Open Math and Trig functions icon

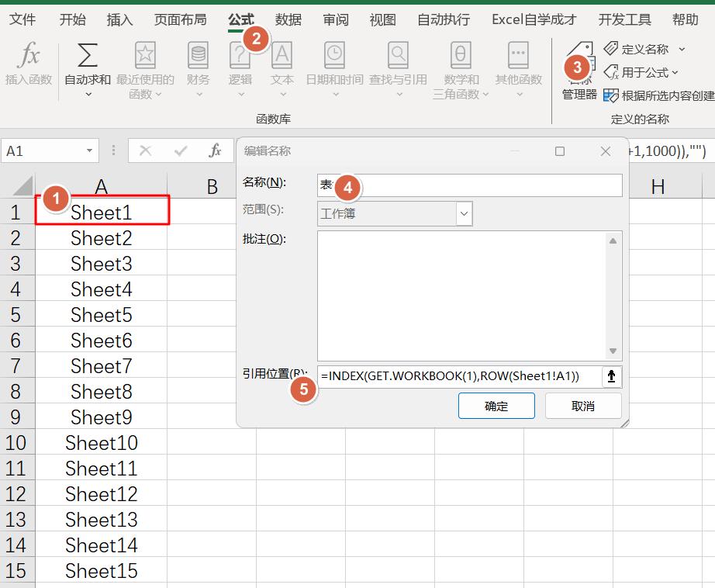(x=461, y=55)
